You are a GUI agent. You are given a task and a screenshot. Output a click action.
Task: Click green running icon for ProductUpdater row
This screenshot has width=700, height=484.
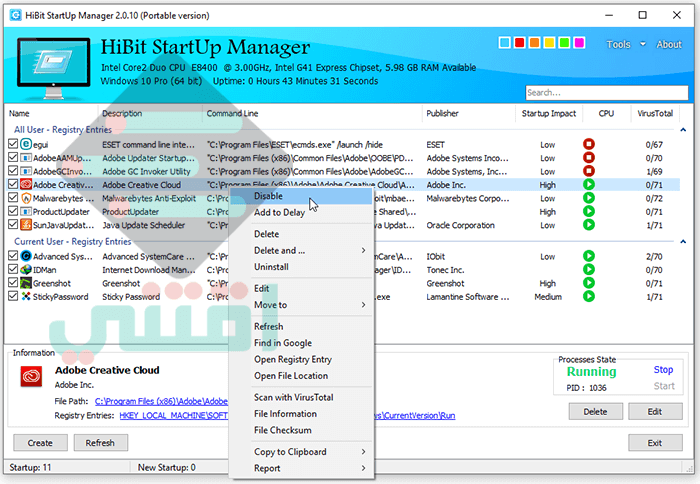coord(589,211)
